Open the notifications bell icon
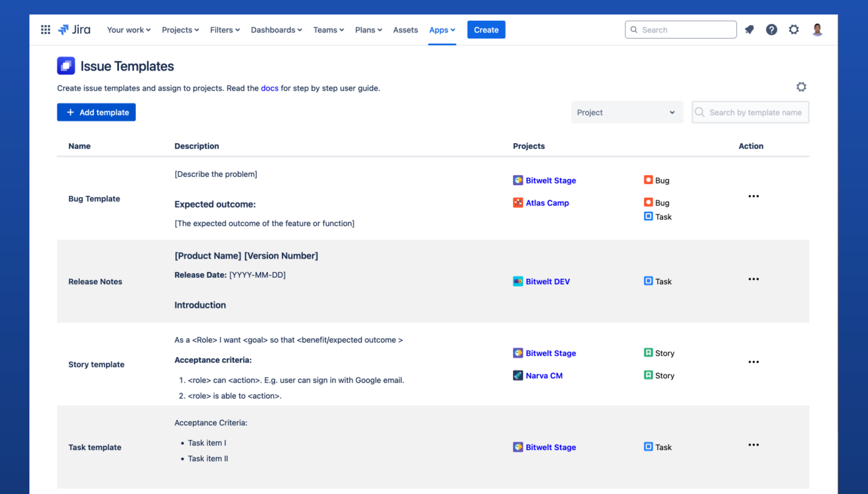This screenshot has height=494, width=868. coord(749,30)
